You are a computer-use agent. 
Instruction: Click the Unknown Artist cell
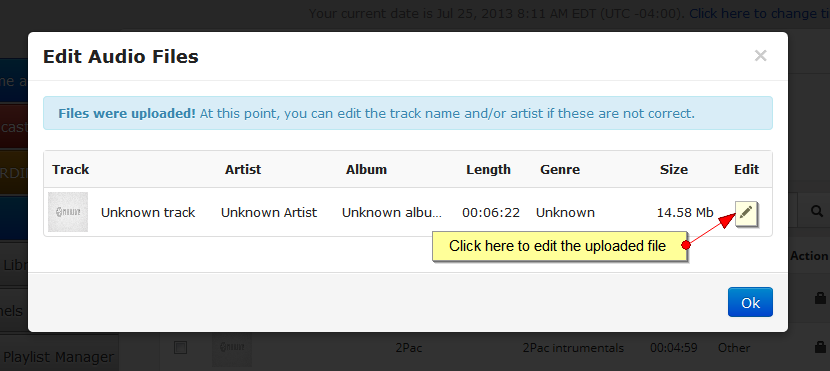click(x=269, y=213)
